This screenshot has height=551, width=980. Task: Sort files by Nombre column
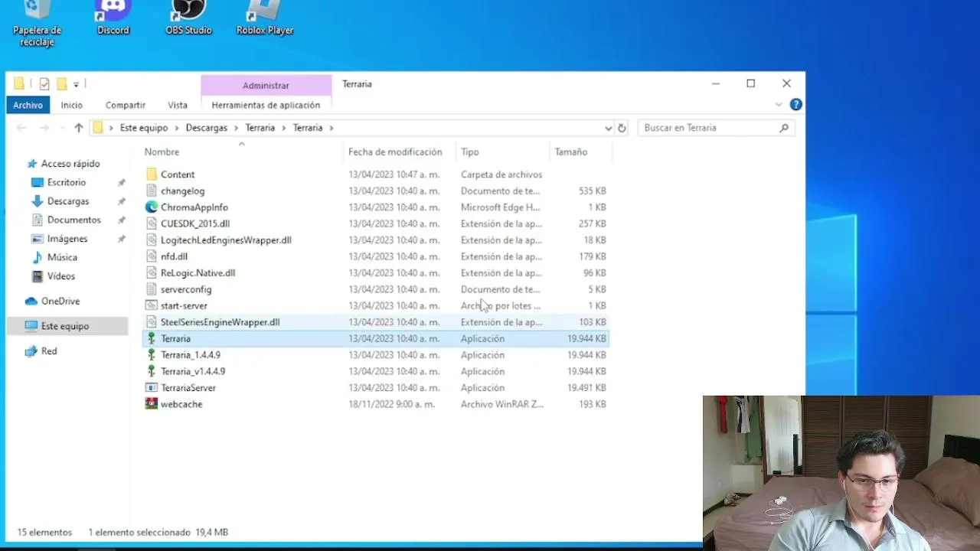[x=162, y=152]
